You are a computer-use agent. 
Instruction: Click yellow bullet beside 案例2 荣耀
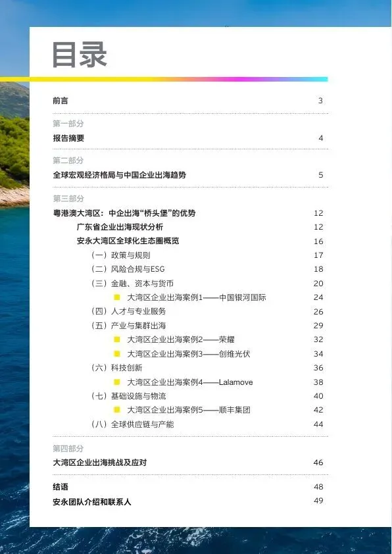click(x=117, y=340)
